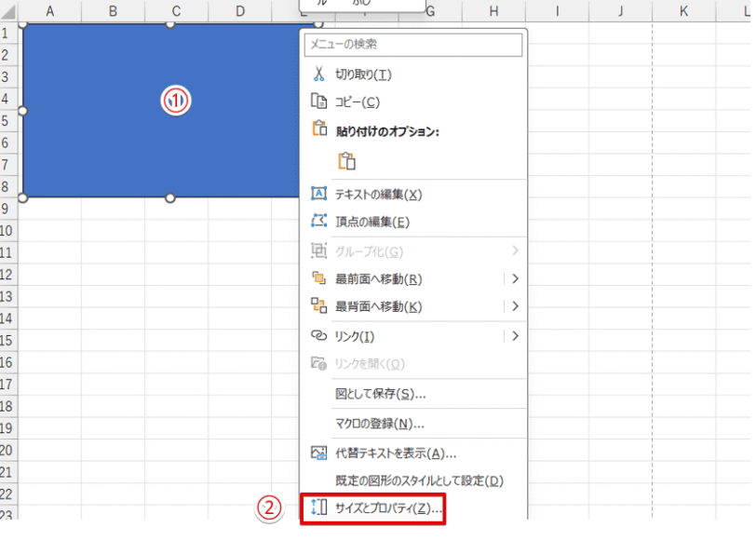The height and width of the screenshot is (541, 756).
Task: Select column J header
Action: tap(619, 11)
